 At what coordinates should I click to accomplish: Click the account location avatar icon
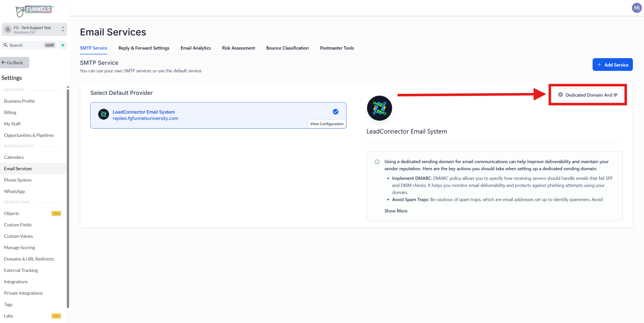pos(8,30)
